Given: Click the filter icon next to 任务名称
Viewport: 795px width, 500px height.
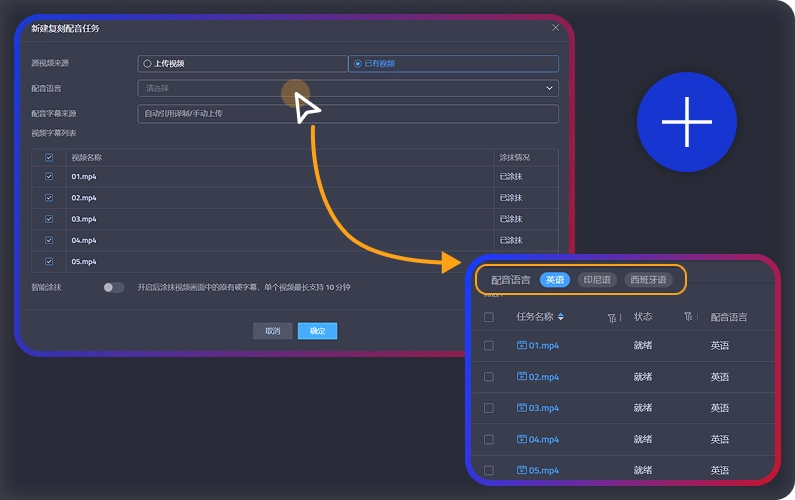Looking at the screenshot, I should tap(611, 317).
